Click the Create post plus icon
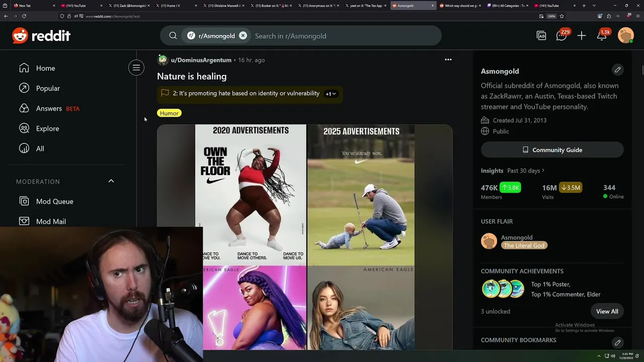Viewport: 644px width, 362px height. [x=582, y=36]
